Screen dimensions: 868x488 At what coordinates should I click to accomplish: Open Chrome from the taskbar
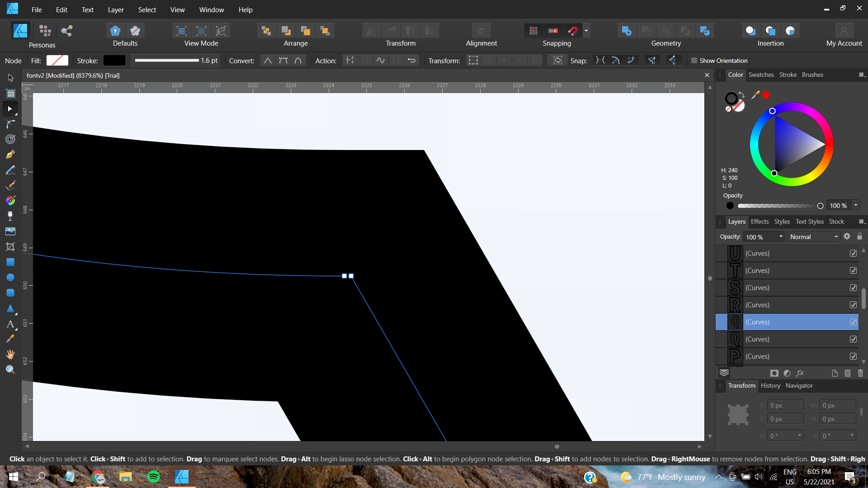98,477
